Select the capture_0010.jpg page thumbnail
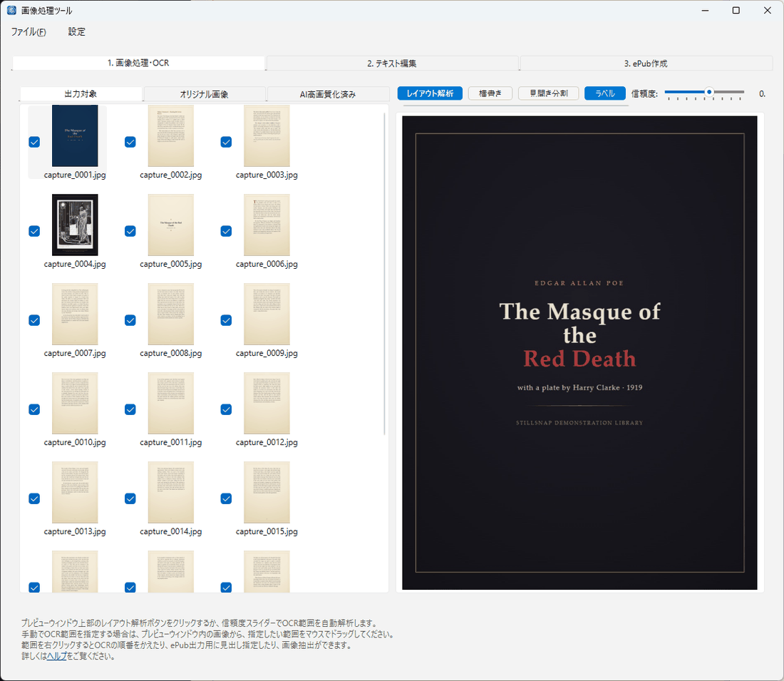 coord(75,404)
